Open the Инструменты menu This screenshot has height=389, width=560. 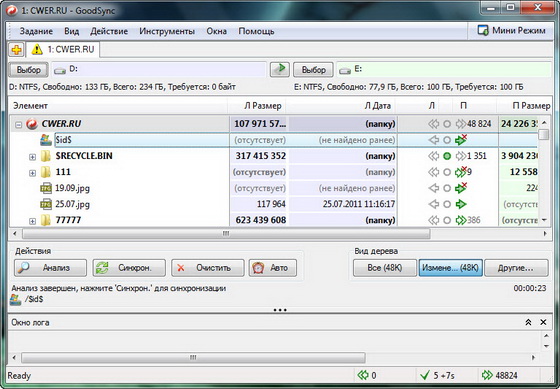click(167, 31)
